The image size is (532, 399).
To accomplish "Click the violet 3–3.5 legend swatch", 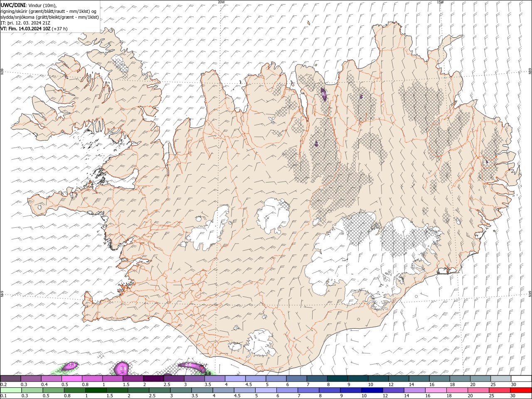I will click(194, 379).
